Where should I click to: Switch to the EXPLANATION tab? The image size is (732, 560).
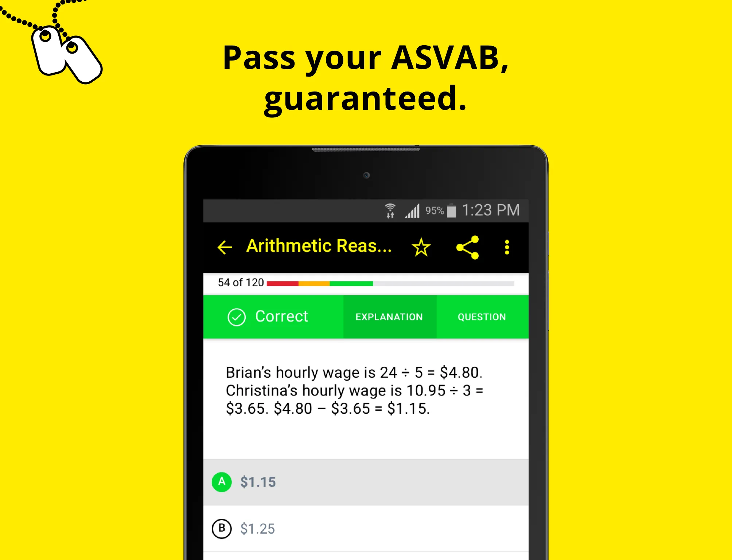[389, 316]
